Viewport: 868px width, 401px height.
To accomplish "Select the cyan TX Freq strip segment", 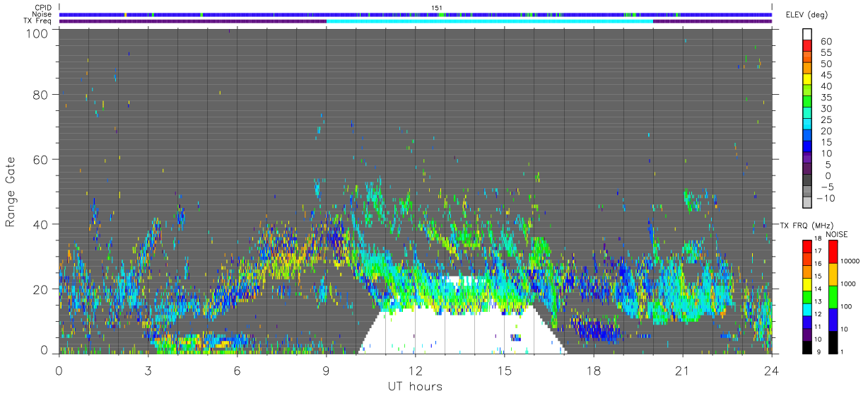I will pyautogui.click(x=490, y=21).
